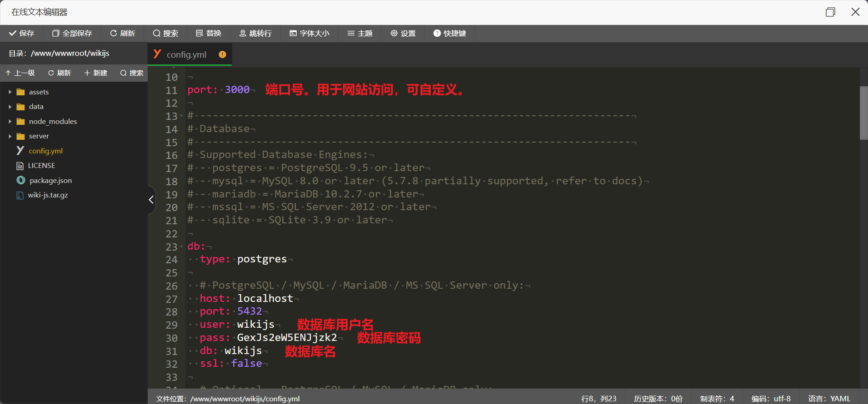868x404 pixels.
Task: Expand the node_modules folder arrow
Action: pos(10,122)
